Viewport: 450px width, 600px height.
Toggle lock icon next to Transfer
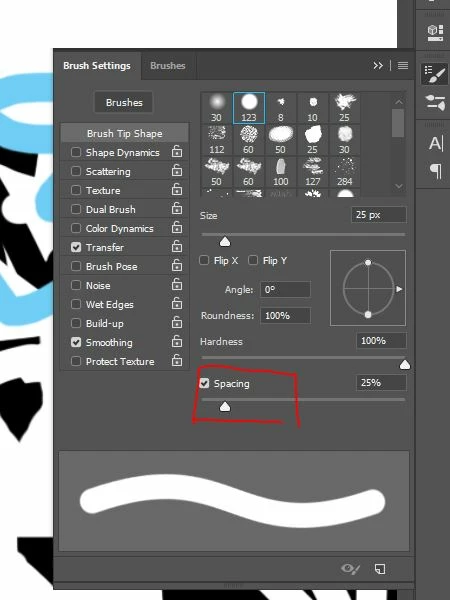click(177, 246)
